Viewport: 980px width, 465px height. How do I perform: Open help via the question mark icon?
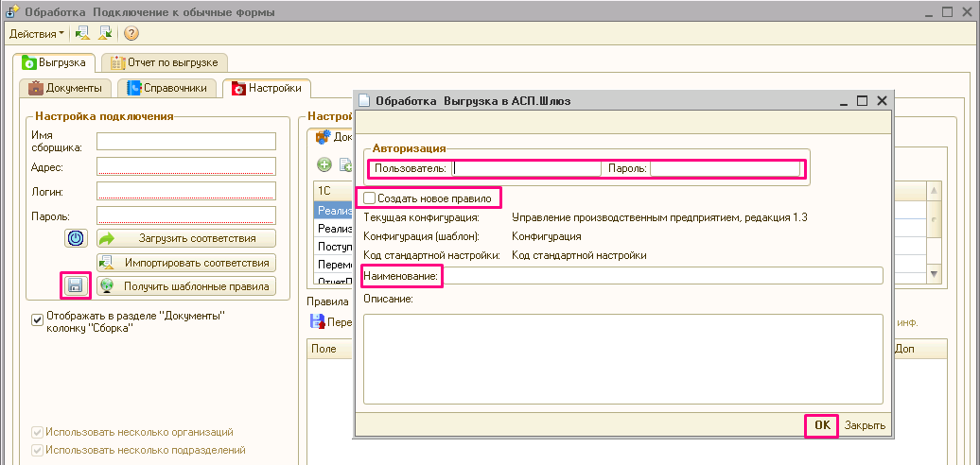[131, 33]
